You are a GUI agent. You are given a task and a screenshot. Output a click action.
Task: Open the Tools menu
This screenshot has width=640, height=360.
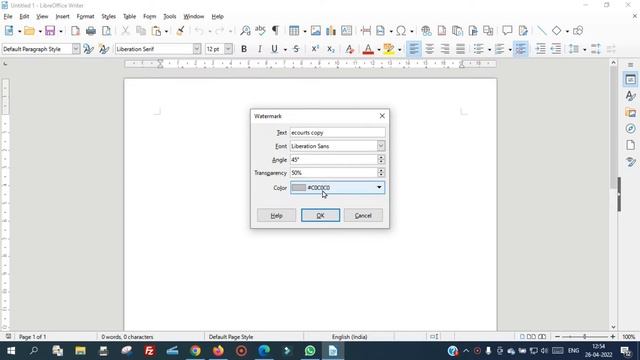click(x=170, y=16)
